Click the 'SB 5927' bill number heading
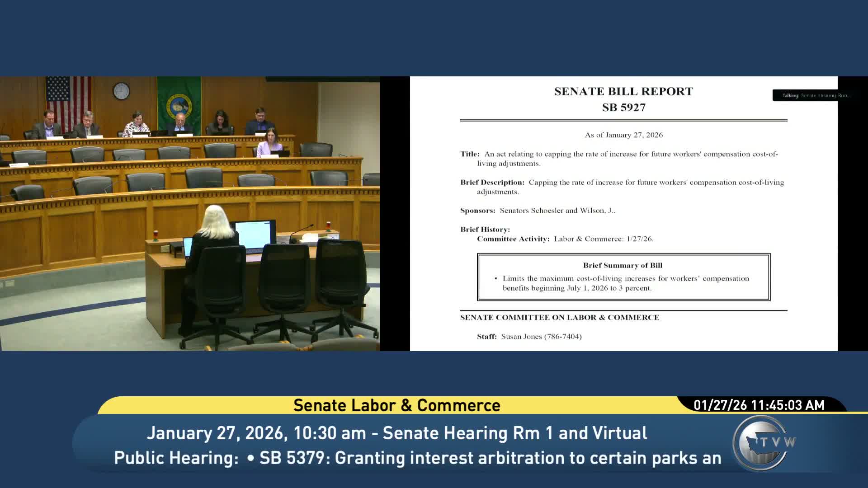Image resolution: width=868 pixels, height=488 pixels. [x=623, y=108]
